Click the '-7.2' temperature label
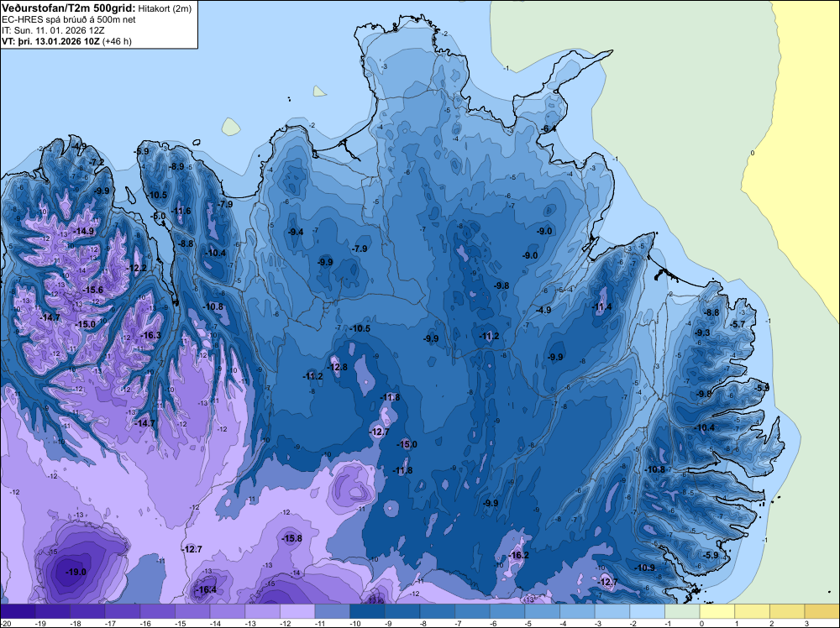Screen dimensions: 840x628 tap(97, 162)
